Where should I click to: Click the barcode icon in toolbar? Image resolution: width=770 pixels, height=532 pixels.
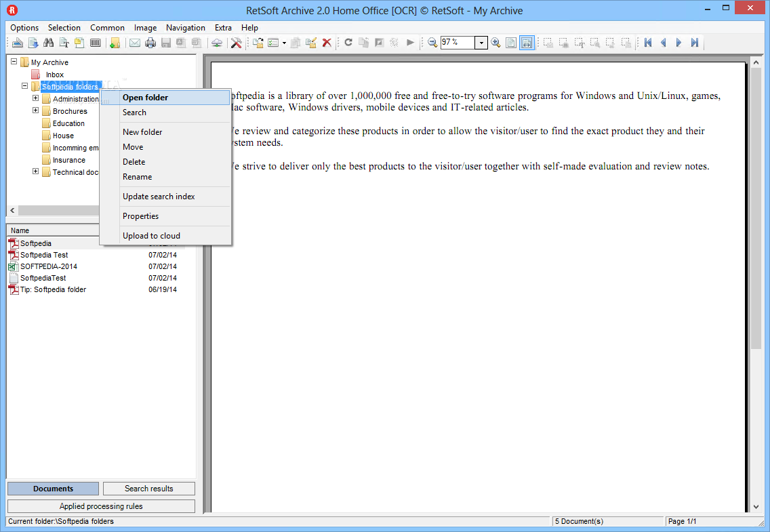click(x=96, y=43)
